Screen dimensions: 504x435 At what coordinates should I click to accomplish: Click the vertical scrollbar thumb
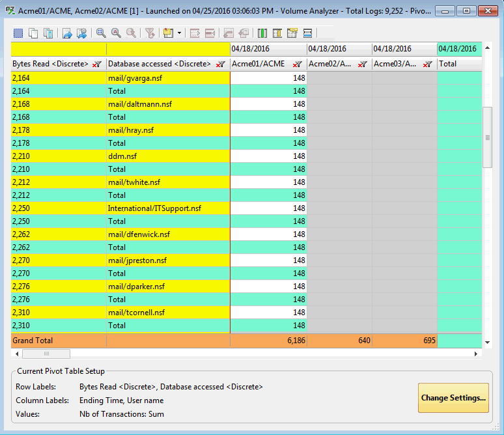(x=486, y=137)
